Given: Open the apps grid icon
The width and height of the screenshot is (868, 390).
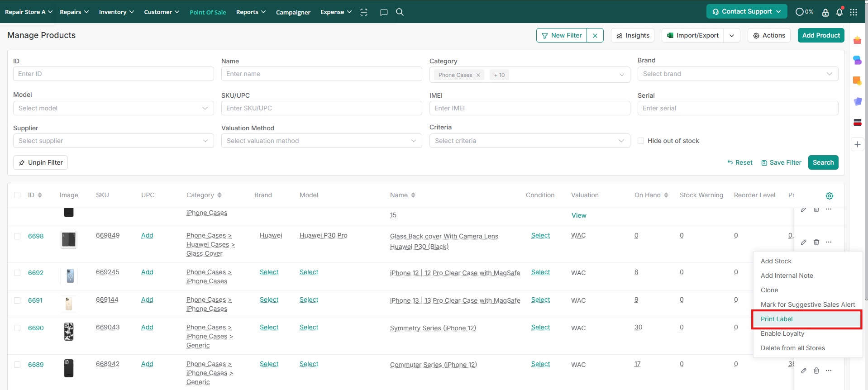Looking at the screenshot, I should pos(854,12).
